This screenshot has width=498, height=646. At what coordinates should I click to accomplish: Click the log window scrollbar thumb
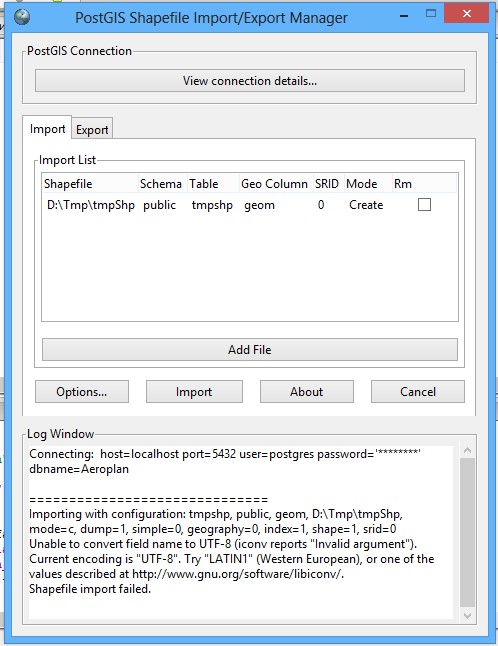click(467, 532)
